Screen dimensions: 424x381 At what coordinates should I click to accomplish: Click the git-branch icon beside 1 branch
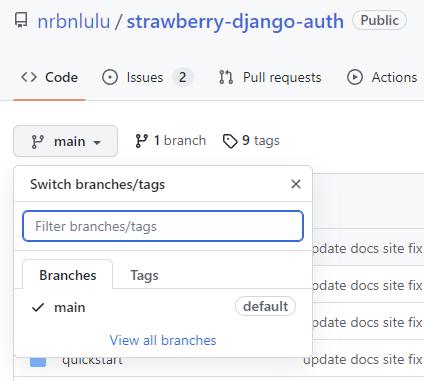point(141,141)
